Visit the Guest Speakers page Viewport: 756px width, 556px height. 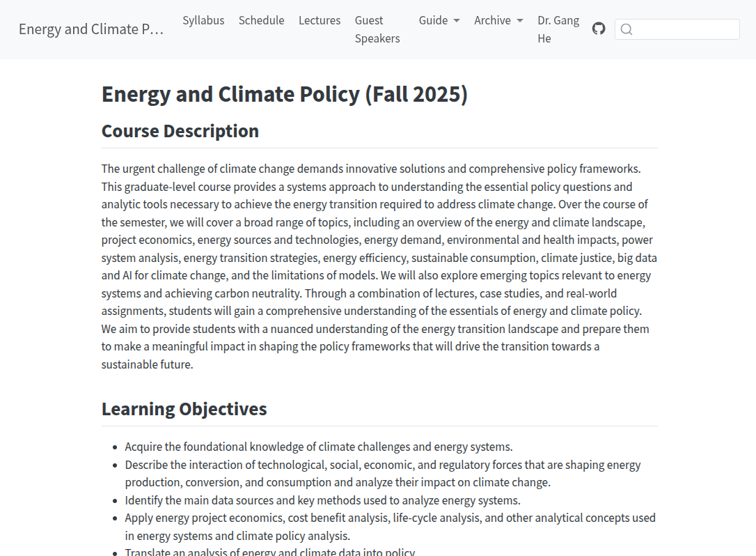pos(377,29)
